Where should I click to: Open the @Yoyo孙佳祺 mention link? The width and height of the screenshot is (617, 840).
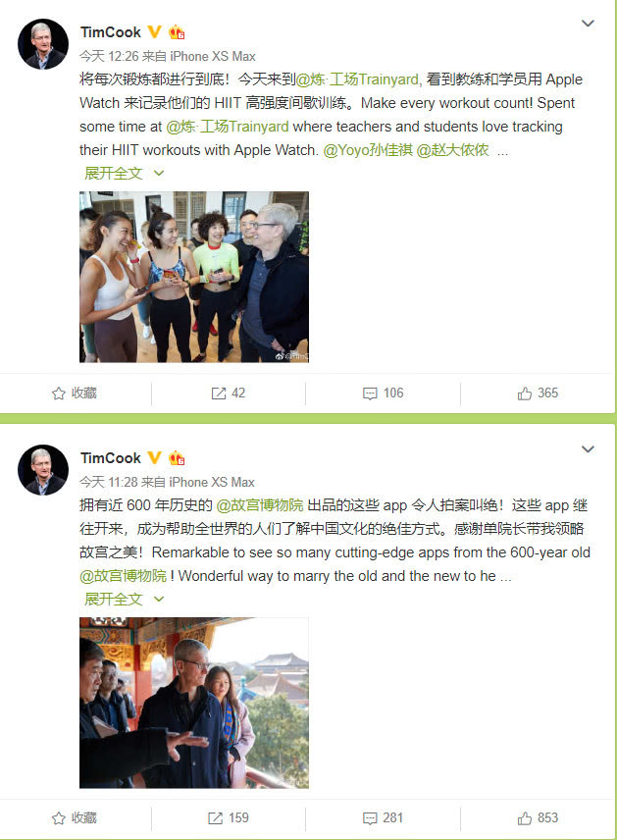368,150
